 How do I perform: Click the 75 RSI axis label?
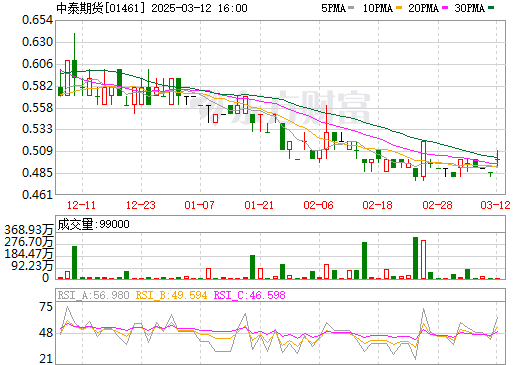pyautogui.click(x=46, y=307)
